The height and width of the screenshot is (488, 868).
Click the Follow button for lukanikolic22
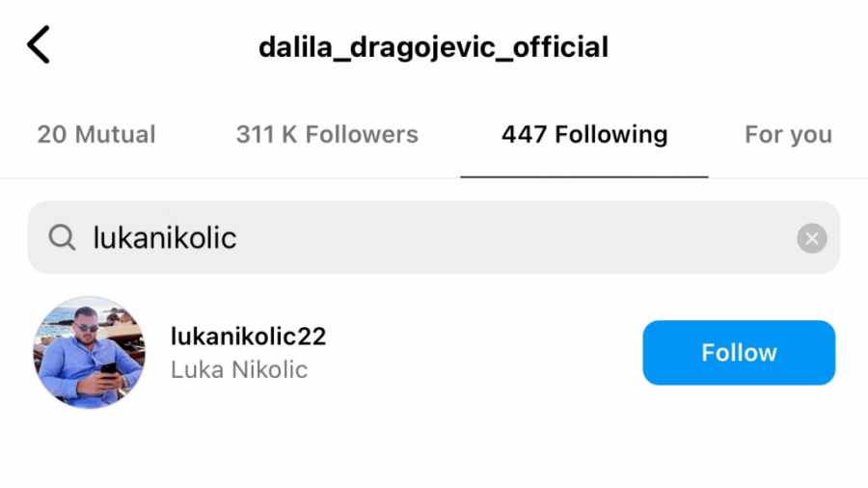pos(739,352)
